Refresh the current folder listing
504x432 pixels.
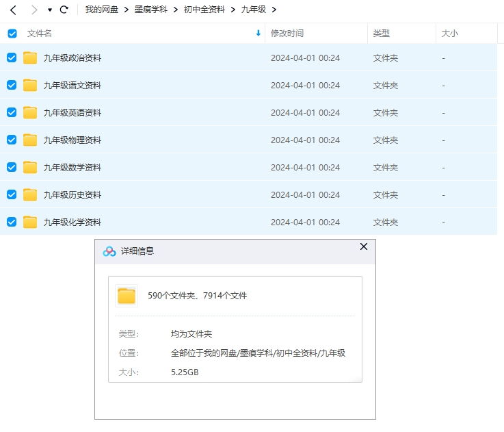click(64, 10)
